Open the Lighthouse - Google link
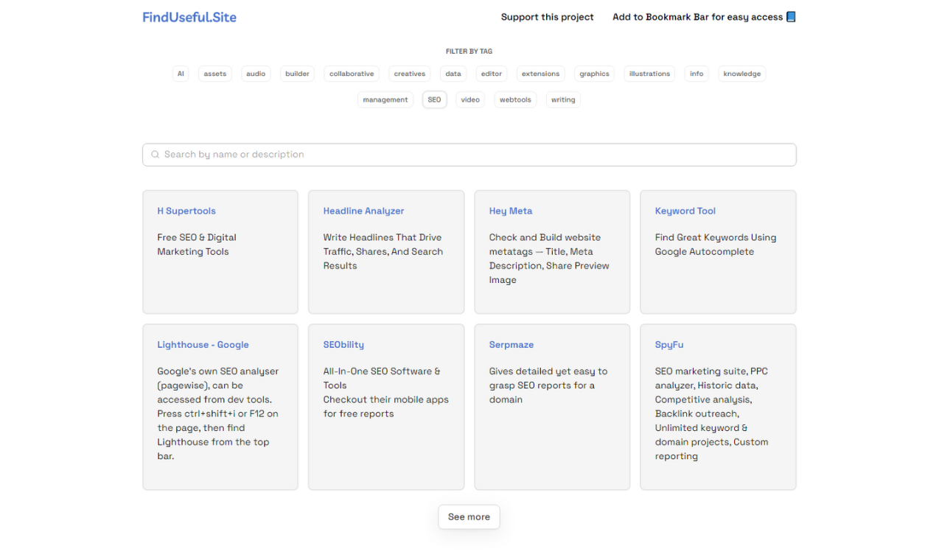The height and width of the screenshot is (560, 936). coord(203,345)
